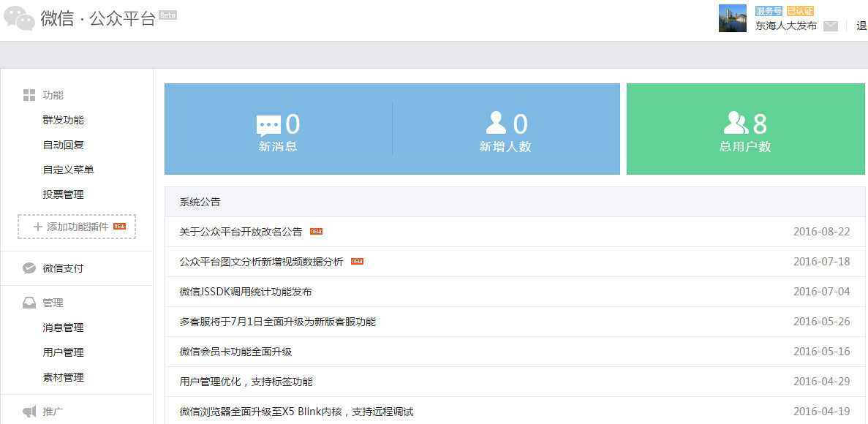This screenshot has width=868, height=424.
Task: Open 自动回复 in the sidebar
Action: click(x=63, y=145)
